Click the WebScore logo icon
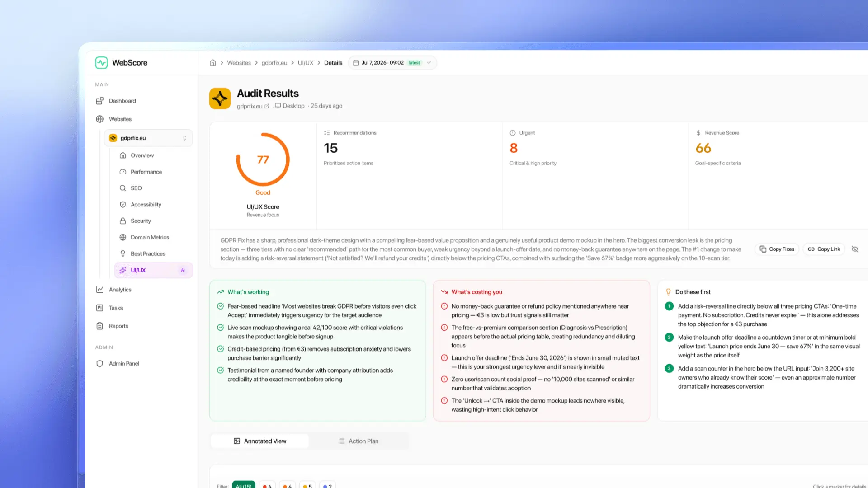868x488 pixels. [x=101, y=62]
